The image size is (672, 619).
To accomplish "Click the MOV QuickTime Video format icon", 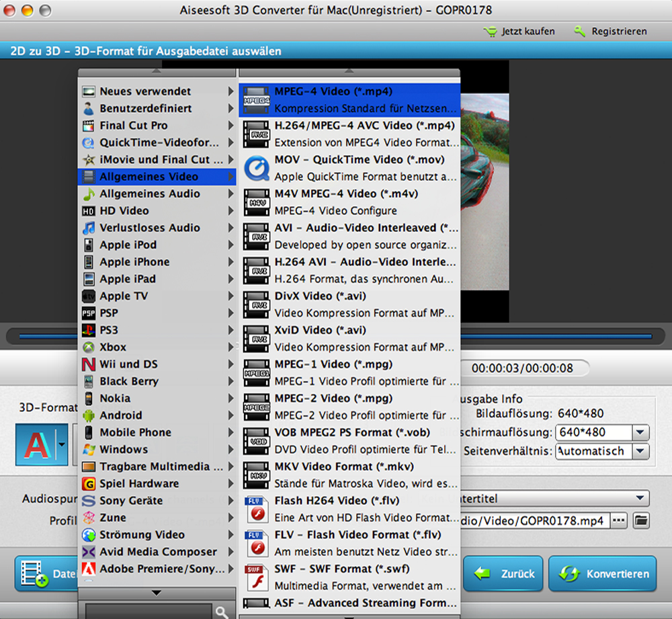I will [x=256, y=168].
